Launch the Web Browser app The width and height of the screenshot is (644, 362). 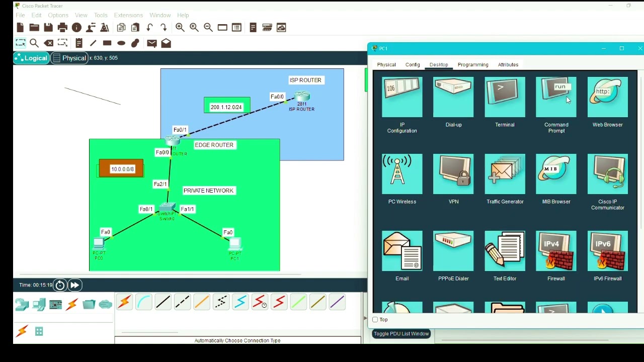pos(607,97)
